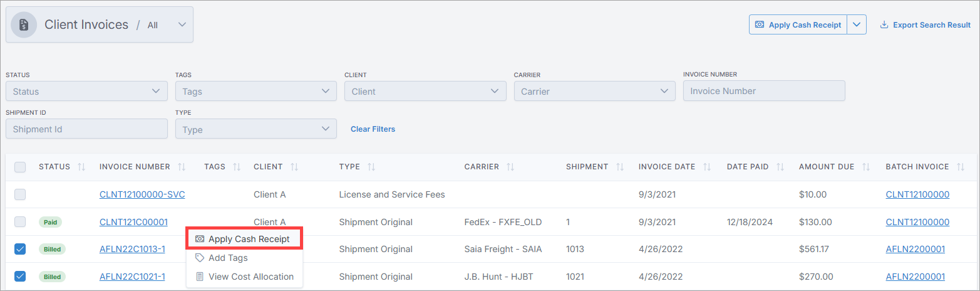
Task: Choose Apply Cash Receipt in context menu
Action: [244, 239]
